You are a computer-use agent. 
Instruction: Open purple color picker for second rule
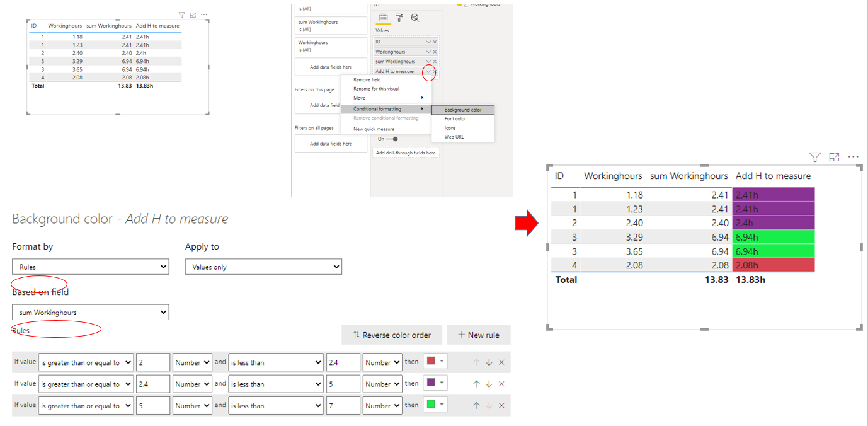pos(435,383)
